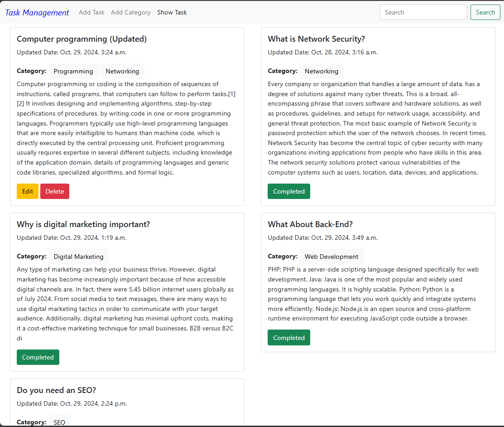
Task: Click the 'Computer programming (Updated)' title
Action: [x=82, y=39]
